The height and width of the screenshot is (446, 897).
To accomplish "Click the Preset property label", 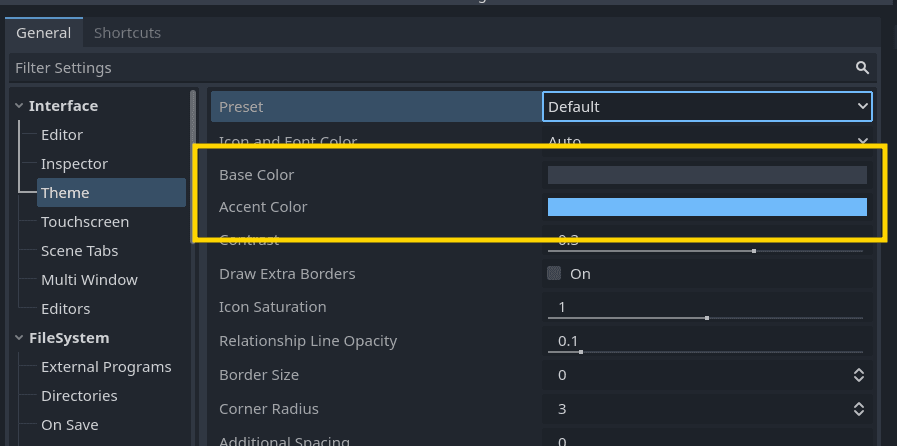I will [x=241, y=107].
